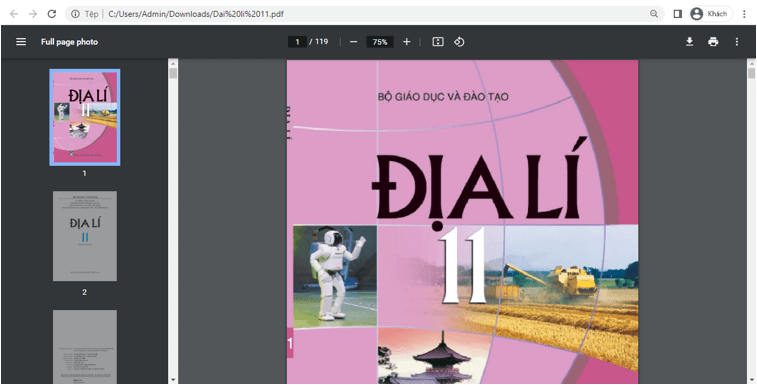Click the document scrollbar up arrow

click(751, 63)
